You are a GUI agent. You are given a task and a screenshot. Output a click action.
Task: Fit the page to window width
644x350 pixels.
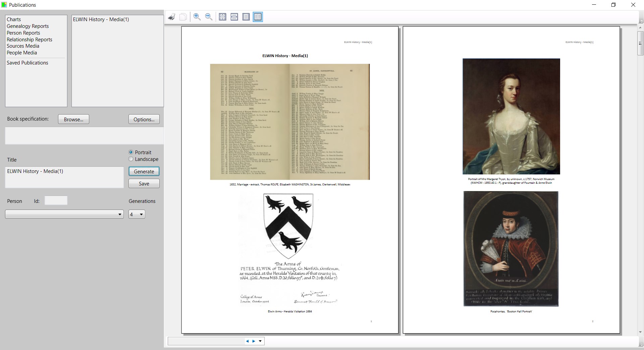click(x=234, y=17)
